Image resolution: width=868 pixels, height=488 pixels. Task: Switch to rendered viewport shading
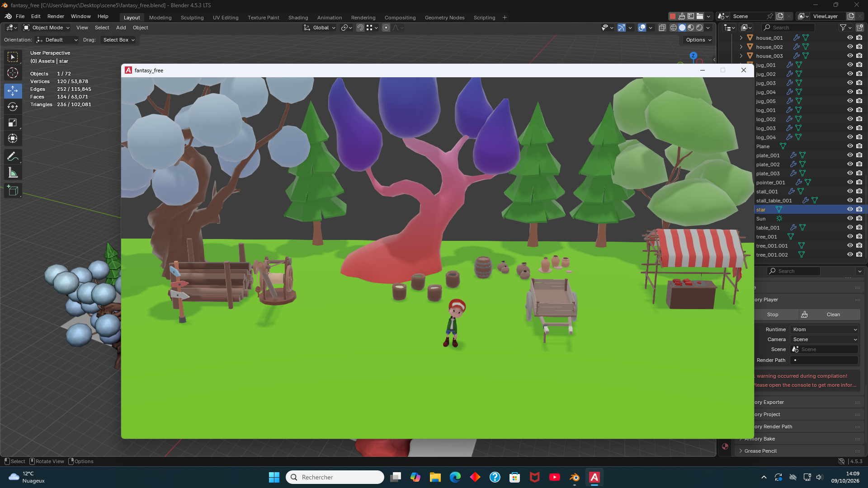pos(699,28)
